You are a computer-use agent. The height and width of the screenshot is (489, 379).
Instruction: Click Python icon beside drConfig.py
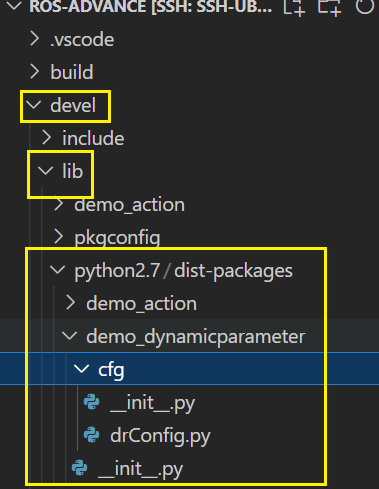pos(92,435)
